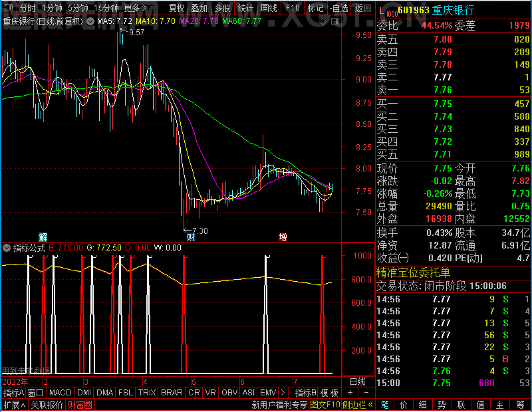Click the 窗口 window tab
The width and height of the screenshot is (532, 412).
pyautogui.click(x=36, y=393)
